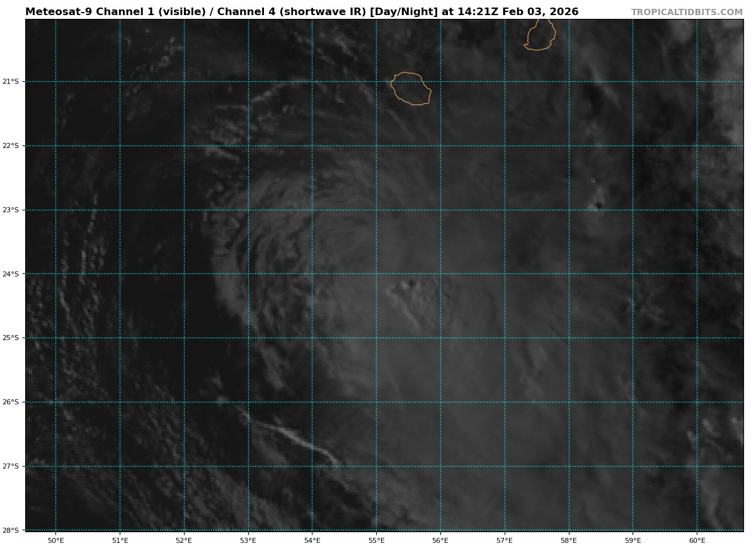Click the 52°E longitude label

[x=184, y=540]
